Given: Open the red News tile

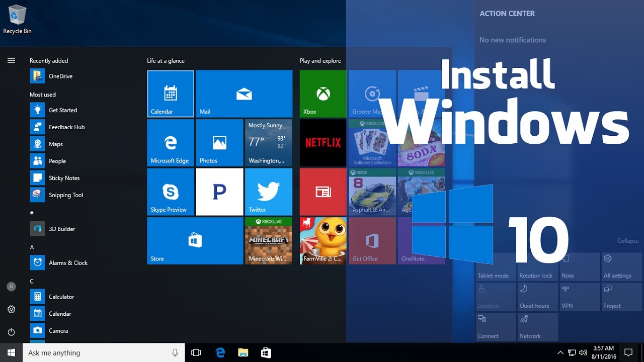Looking at the screenshot, I should coord(323,192).
